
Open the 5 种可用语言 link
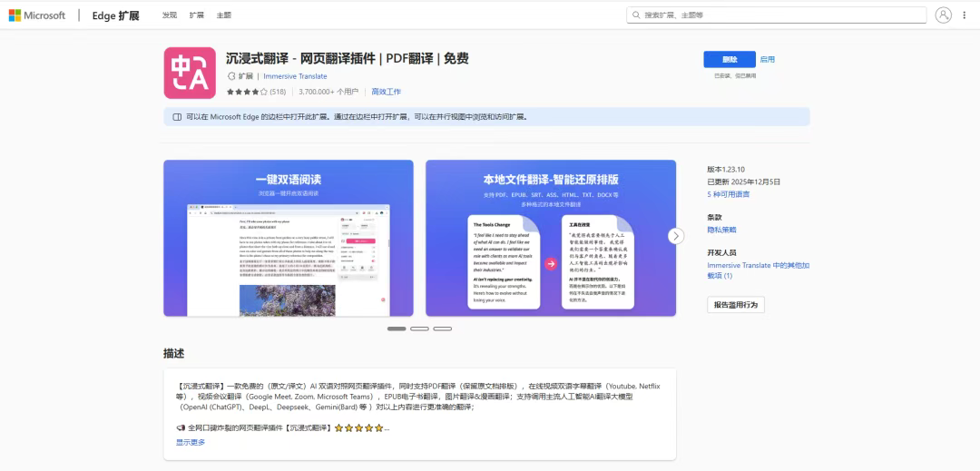[728, 194]
